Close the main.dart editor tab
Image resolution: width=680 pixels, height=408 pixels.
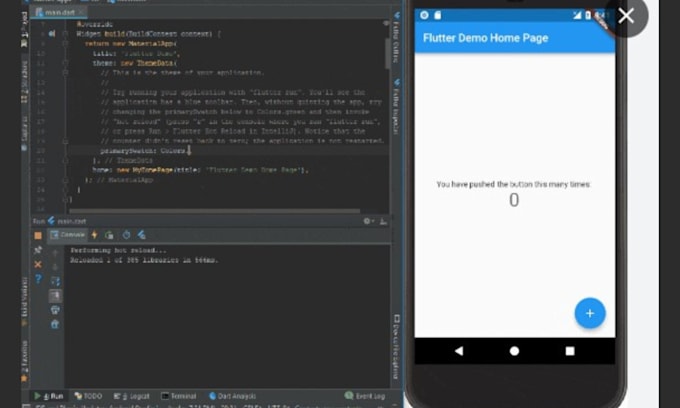click(x=81, y=12)
